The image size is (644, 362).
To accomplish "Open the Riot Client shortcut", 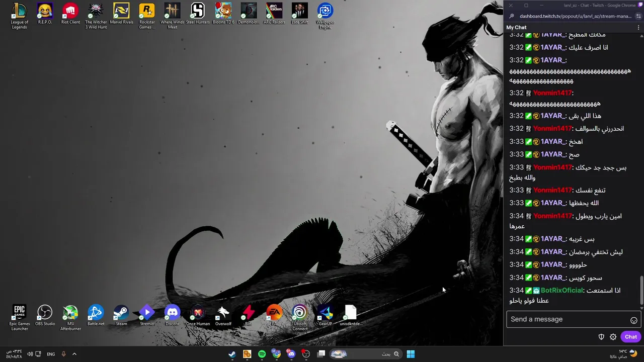I will click(x=70, y=14).
